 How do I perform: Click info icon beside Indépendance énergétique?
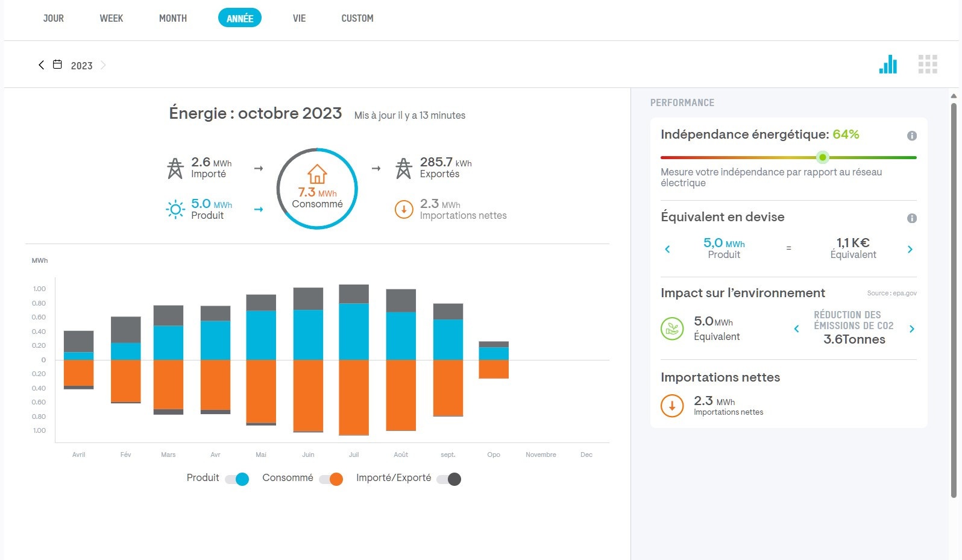912,136
